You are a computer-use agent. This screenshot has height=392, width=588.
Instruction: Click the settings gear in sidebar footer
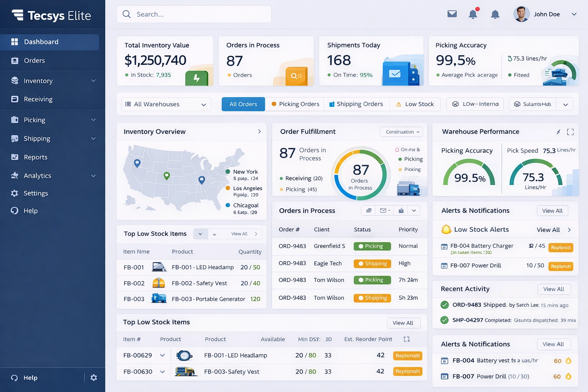94,378
